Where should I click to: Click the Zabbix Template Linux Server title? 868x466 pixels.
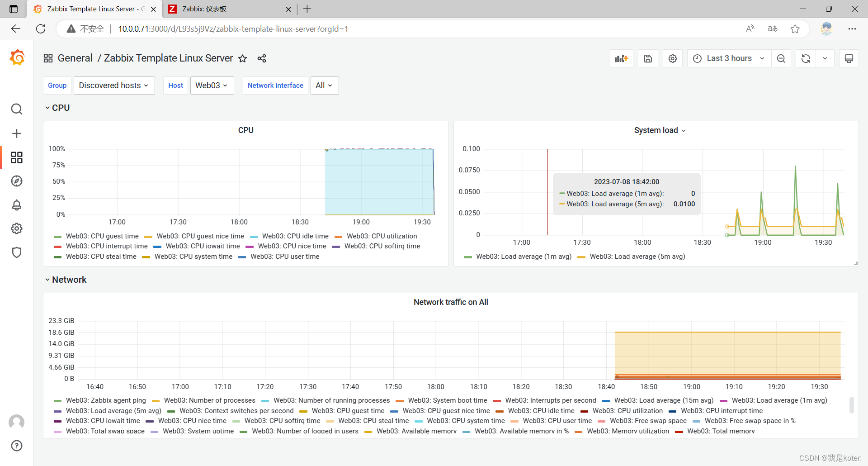[168, 58]
